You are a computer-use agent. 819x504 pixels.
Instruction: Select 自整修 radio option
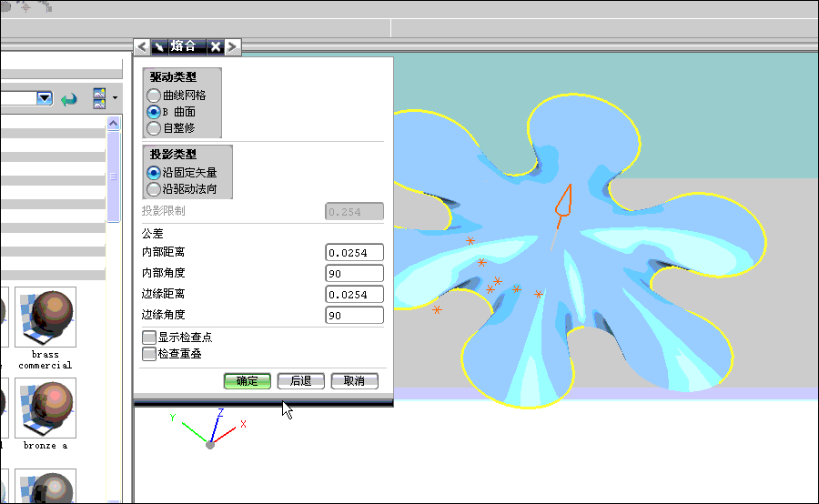pyautogui.click(x=171, y=128)
